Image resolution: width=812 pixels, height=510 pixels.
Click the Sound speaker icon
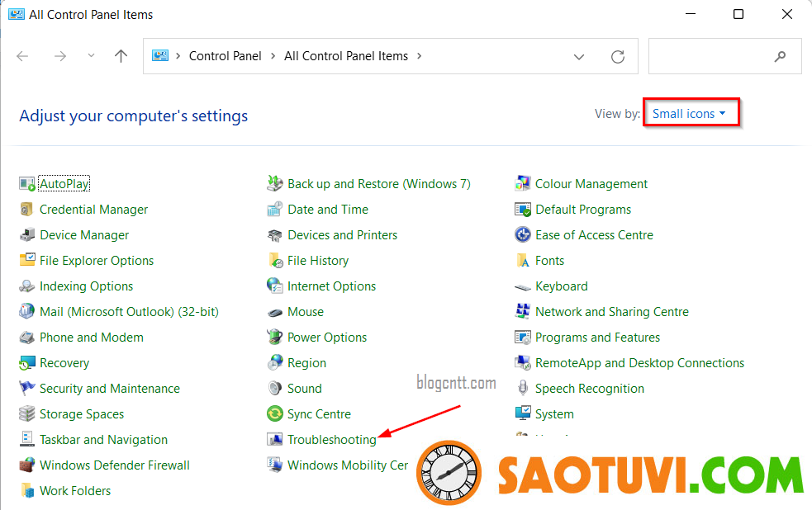275,389
